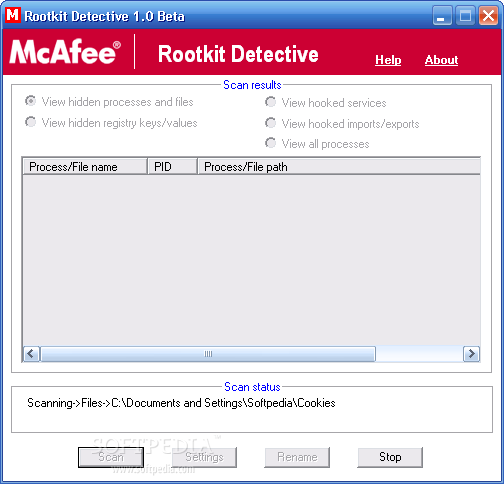This screenshot has height=484, width=504.
Task: Sort by Process/File path column header
Action: pos(339,166)
